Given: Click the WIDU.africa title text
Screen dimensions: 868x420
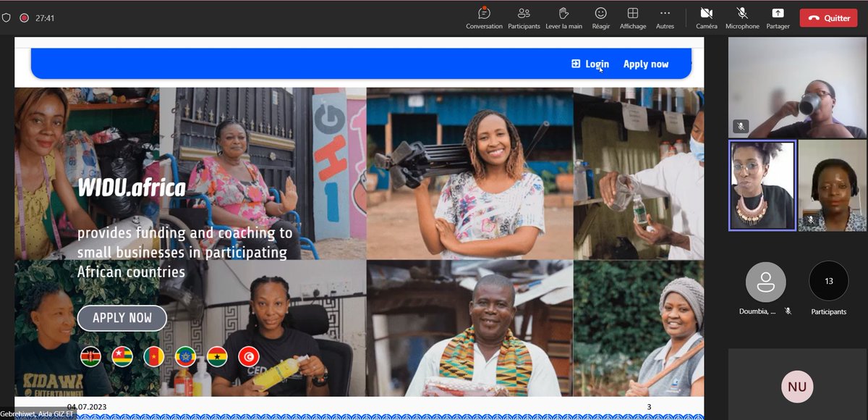Looking at the screenshot, I should pyautogui.click(x=132, y=189).
